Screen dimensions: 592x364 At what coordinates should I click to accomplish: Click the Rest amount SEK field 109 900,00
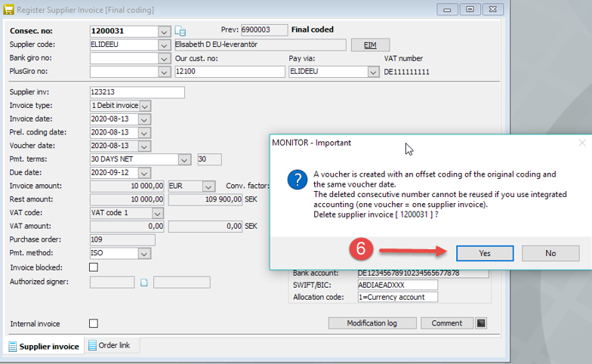point(205,199)
